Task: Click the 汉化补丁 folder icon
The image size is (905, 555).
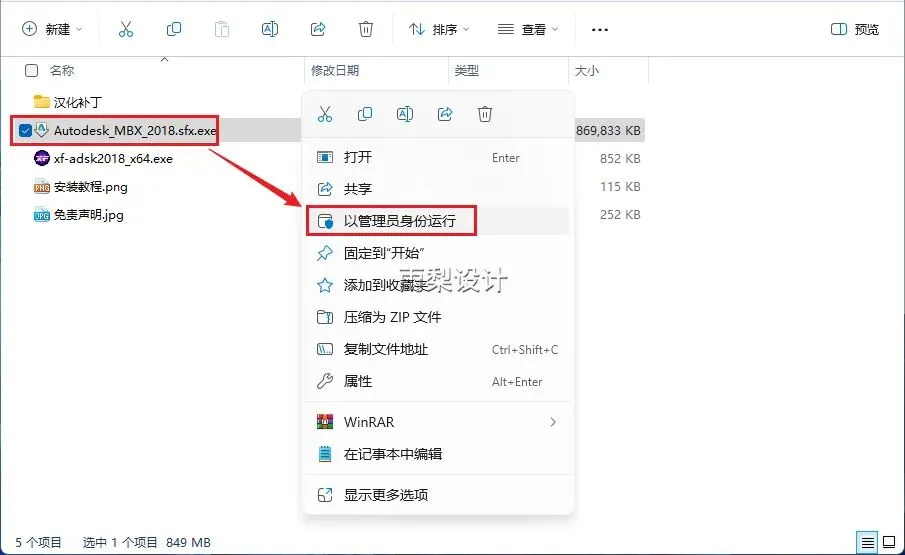Action: [42, 102]
